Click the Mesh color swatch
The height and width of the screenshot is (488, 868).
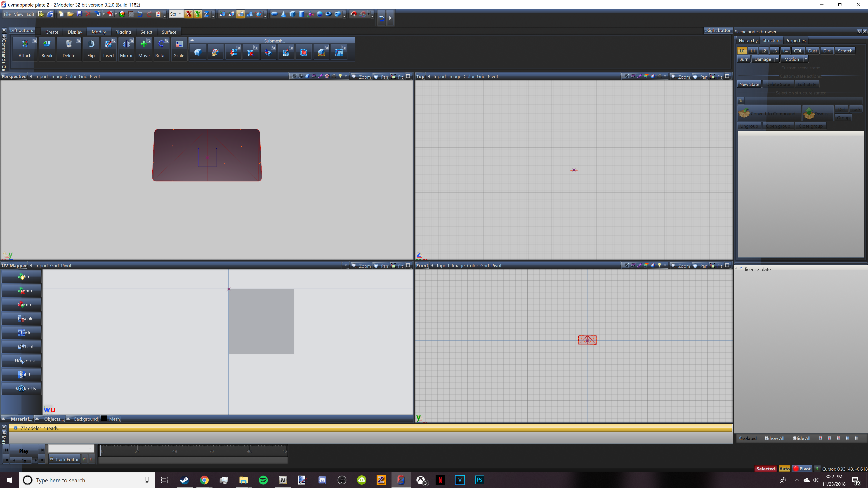104,419
